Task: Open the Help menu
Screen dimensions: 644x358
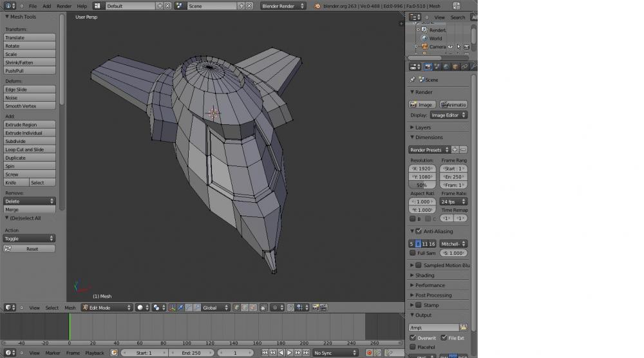Action: pos(82,6)
